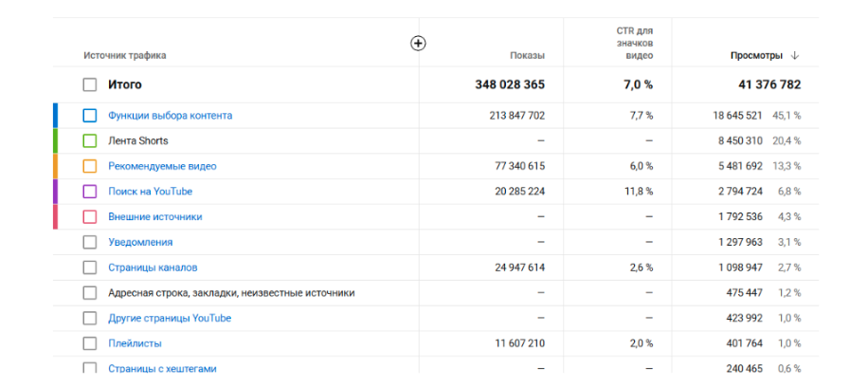
Task: Toggle the Лента Shorts checkbox
Action: [89, 140]
